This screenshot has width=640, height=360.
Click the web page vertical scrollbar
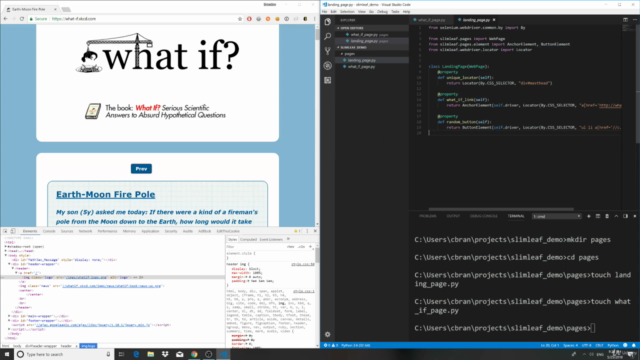pyautogui.click(x=317, y=124)
